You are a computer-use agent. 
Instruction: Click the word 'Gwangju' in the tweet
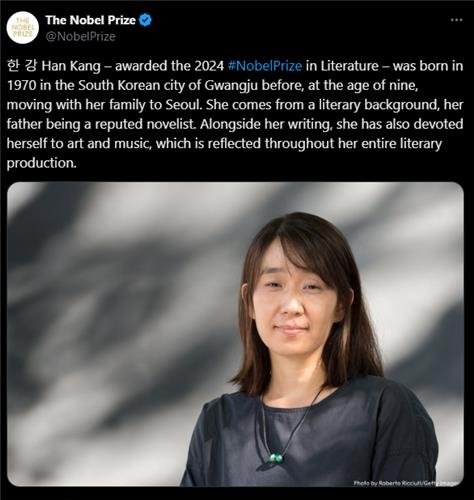click(x=231, y=86)
